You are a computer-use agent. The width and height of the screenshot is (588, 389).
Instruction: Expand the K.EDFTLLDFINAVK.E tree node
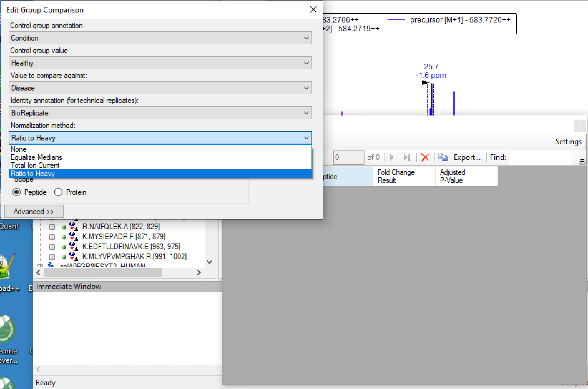[52, 247]
